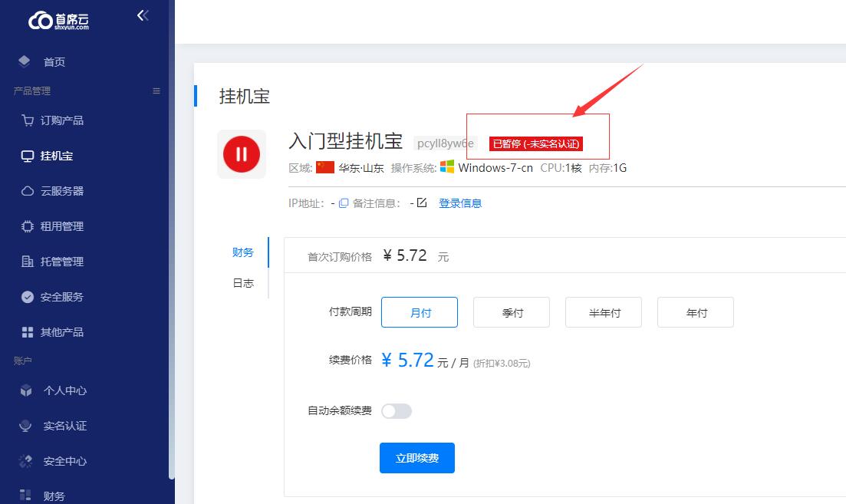Open 实名认证 in the sidebar
The width and height of the screenshot is (846, 504).
pos(64,426)
